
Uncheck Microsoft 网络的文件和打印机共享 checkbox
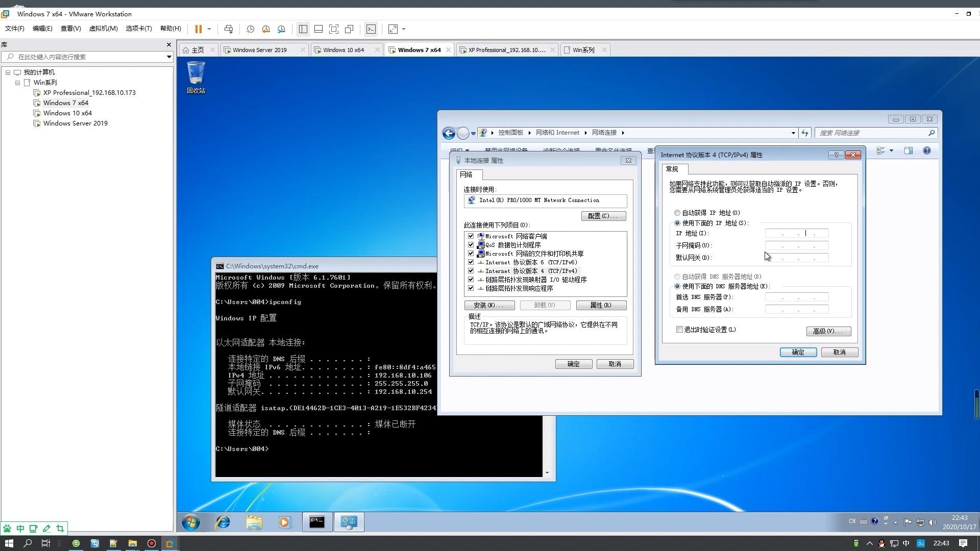click(471, 254)
